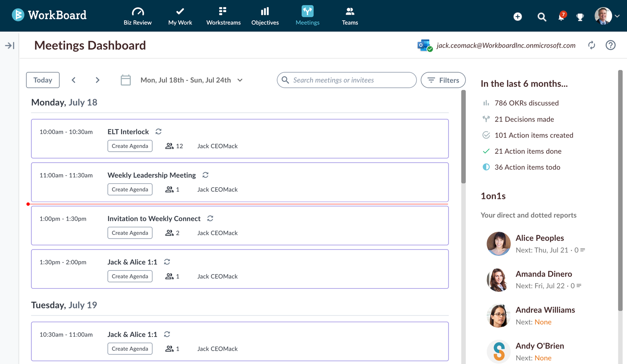This screenshot has height=364, width=627.
Task: Go to next week arrow
Action: click(97, 80)
